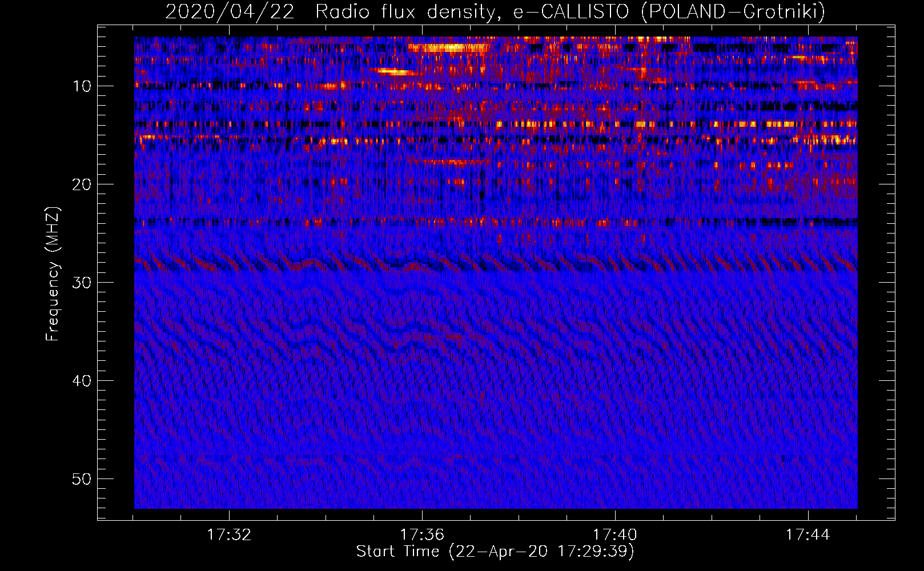Click the '17:32' time tick label

click(x=229, y=535)
